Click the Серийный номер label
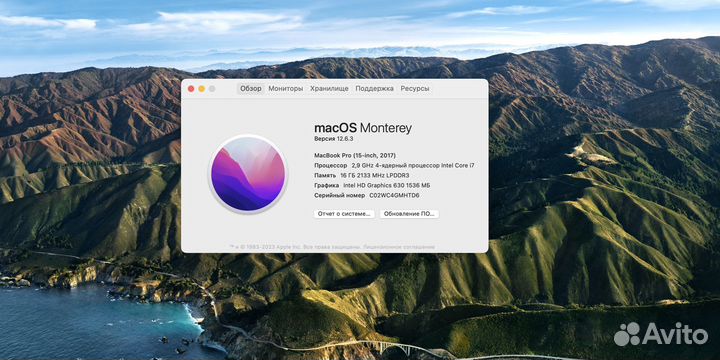Viewport: 720px width, 360px height. [340, 196]
